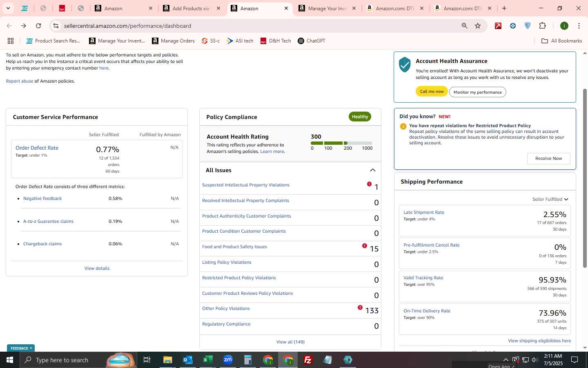588x368 pixels.
Task: Open the tab search dropdown arrow
Action: tap(8, 8)
